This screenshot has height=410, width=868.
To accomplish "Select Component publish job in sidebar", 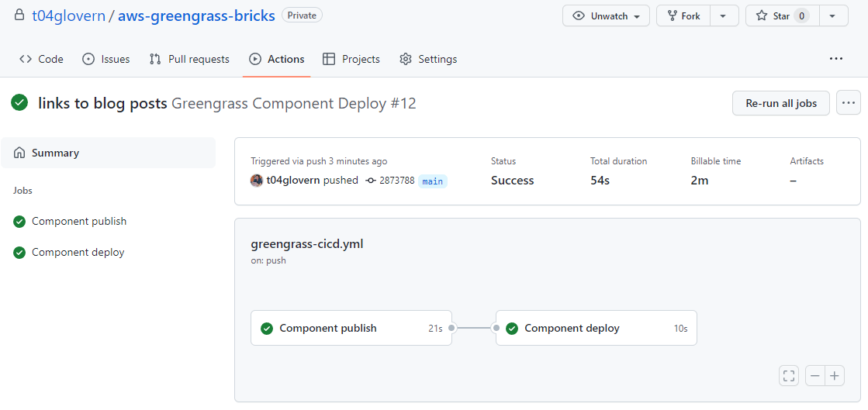I will click(x=78, y=222).
